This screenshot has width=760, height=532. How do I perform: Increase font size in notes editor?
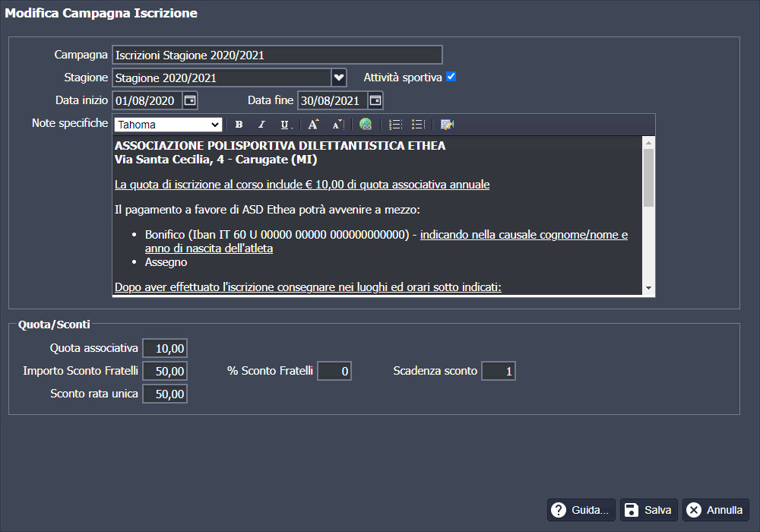point(313,125)
